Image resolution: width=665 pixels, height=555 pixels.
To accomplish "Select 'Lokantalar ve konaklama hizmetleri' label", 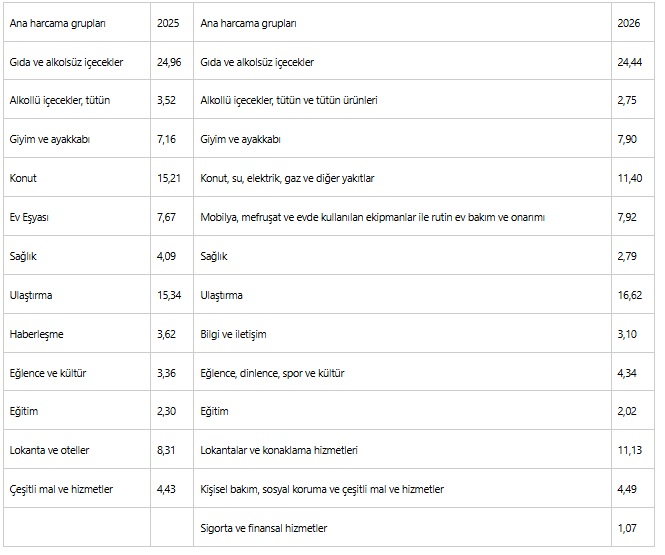I will click(x=279, y=450).
